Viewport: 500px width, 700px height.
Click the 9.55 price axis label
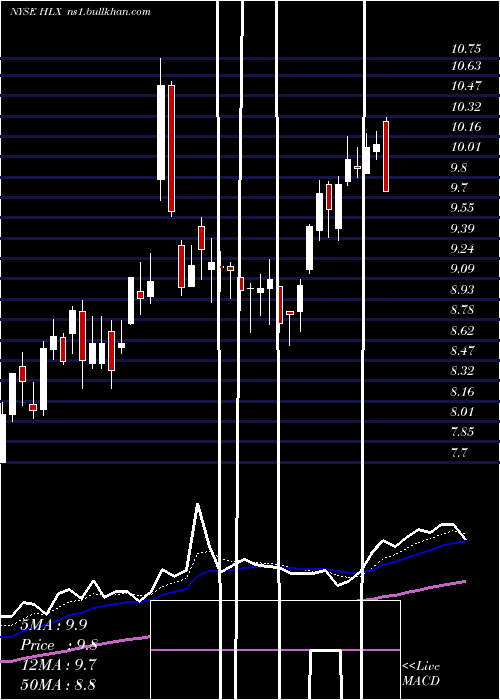462,208
